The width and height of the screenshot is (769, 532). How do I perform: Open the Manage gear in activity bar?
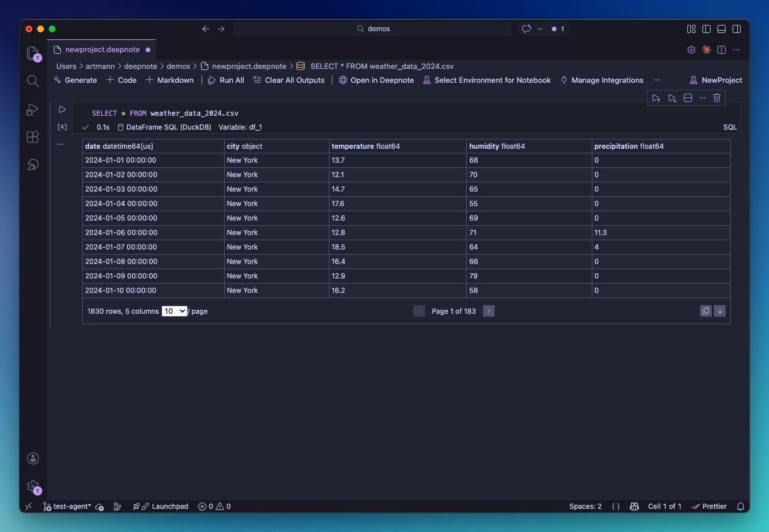point(33,486)
